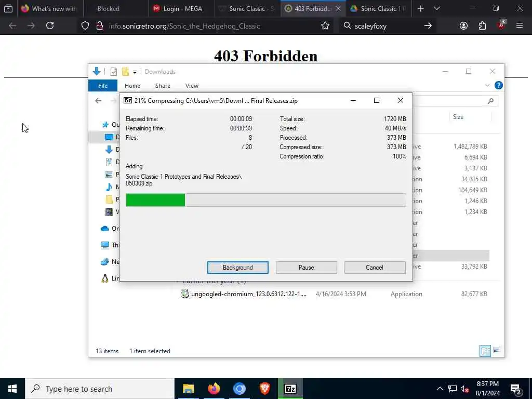Switch to the Blocked tab
Viewport: 532px width, 399px height.
coord(115,9)
